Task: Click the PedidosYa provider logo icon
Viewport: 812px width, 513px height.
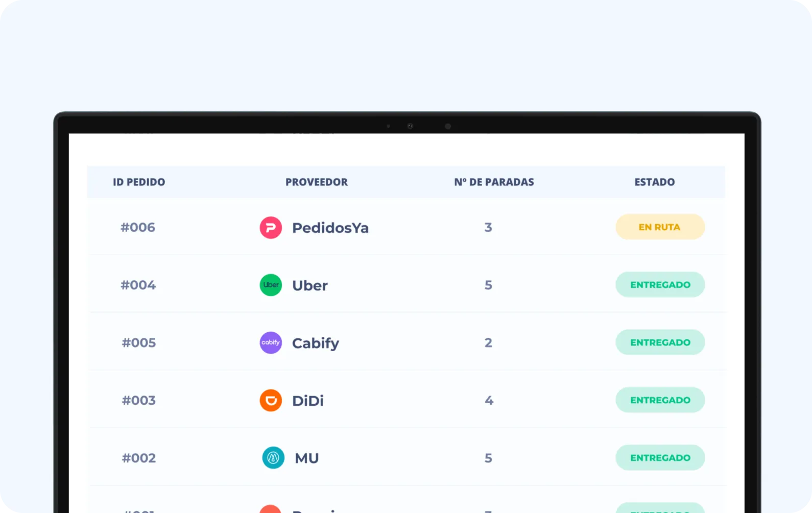Action: pos(271,228)
